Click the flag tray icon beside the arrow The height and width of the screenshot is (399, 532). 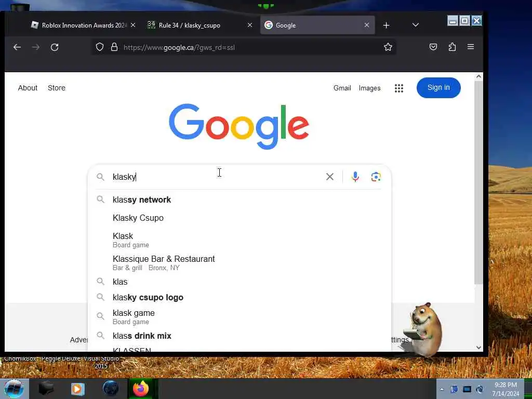click(x=454, y=389)
